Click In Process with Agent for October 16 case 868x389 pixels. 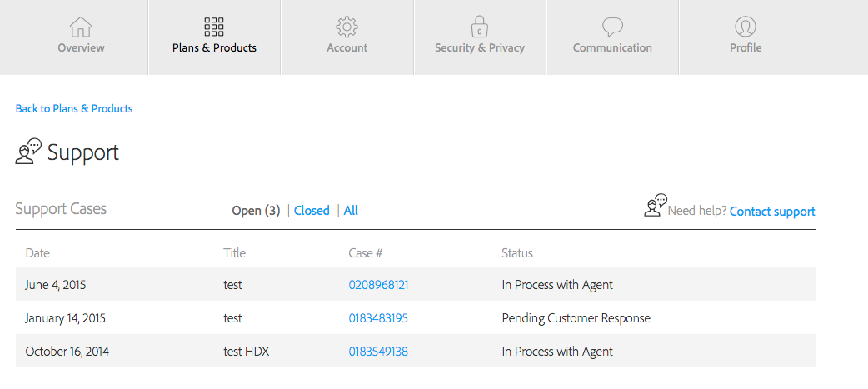557,352
